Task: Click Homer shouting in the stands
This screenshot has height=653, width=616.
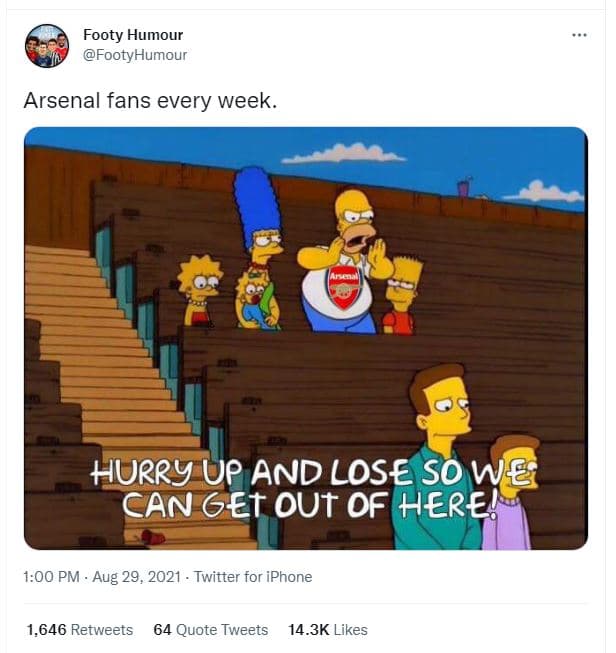Action: [344, 262]
